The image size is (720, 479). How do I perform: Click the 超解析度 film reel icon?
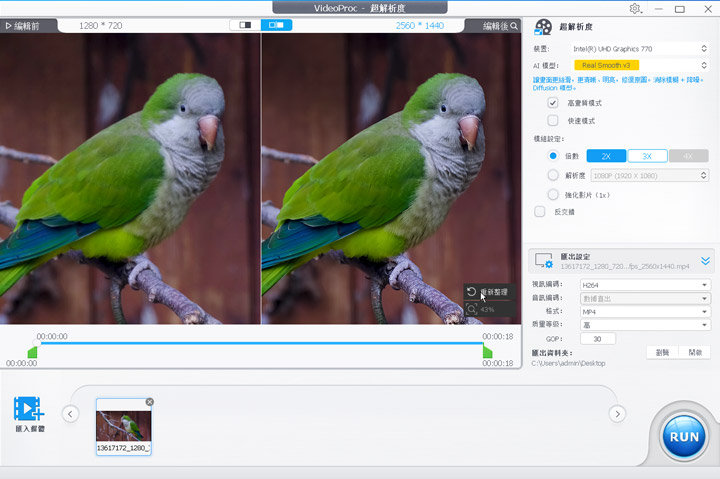pos(543,27)
